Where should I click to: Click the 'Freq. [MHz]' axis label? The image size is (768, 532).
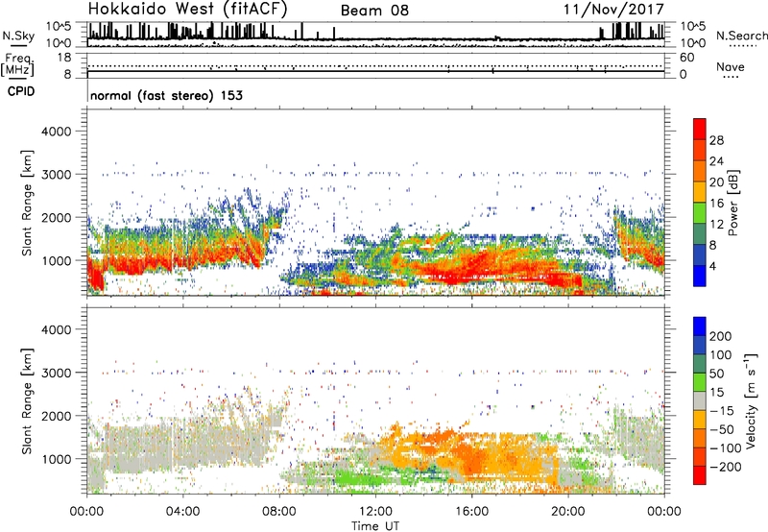[17, 64]
